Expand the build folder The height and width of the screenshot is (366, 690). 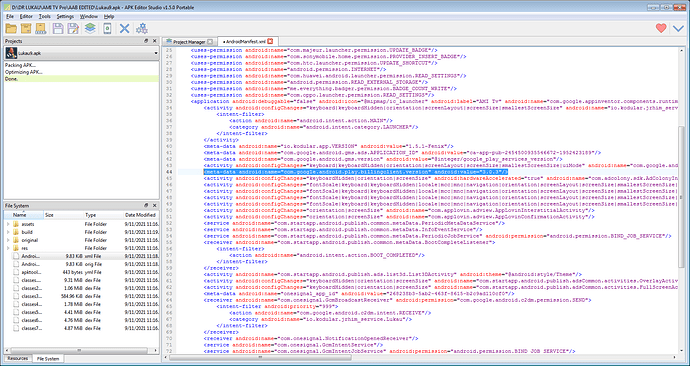click(x=7, y=232)
